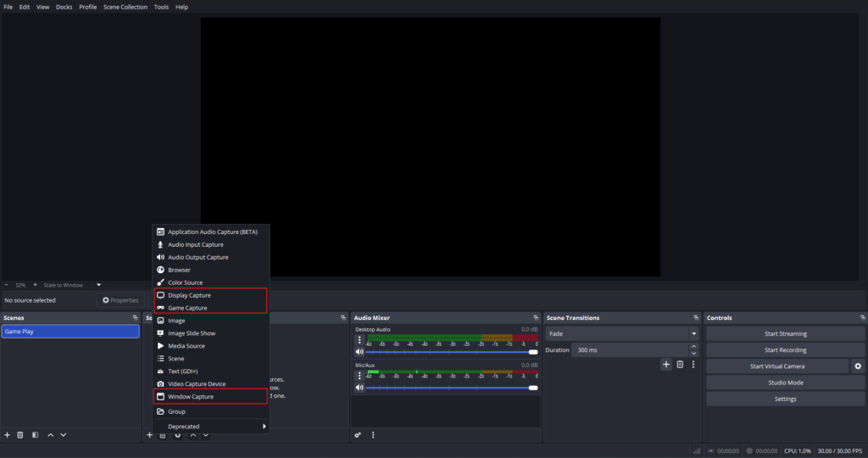The width and height of the screenshot is (868, 458).
Task: Add a source with the plus icon
Action: tap(149, 435)
